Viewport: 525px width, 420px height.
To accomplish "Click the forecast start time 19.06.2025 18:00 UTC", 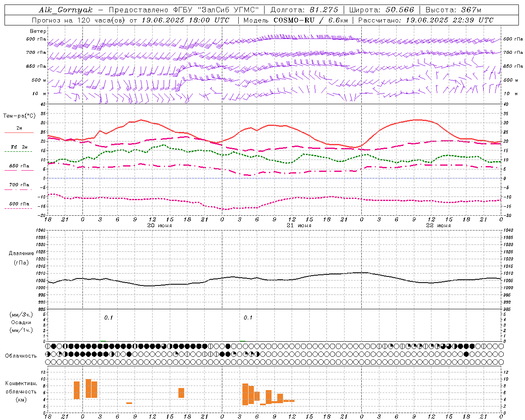I will [185, 20].
